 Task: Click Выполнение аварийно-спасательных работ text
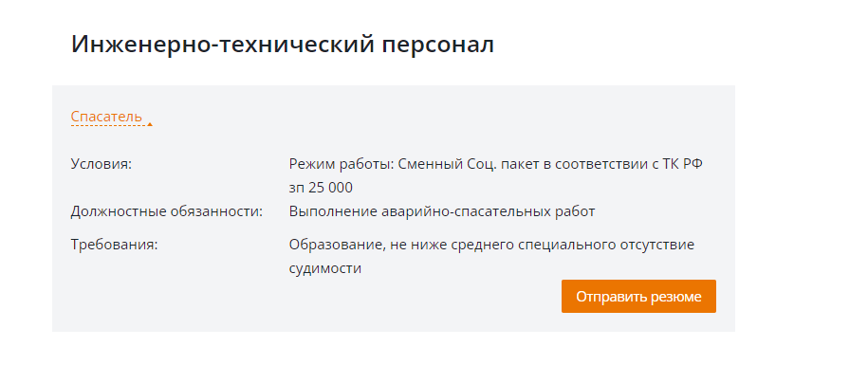coord(442,211)
